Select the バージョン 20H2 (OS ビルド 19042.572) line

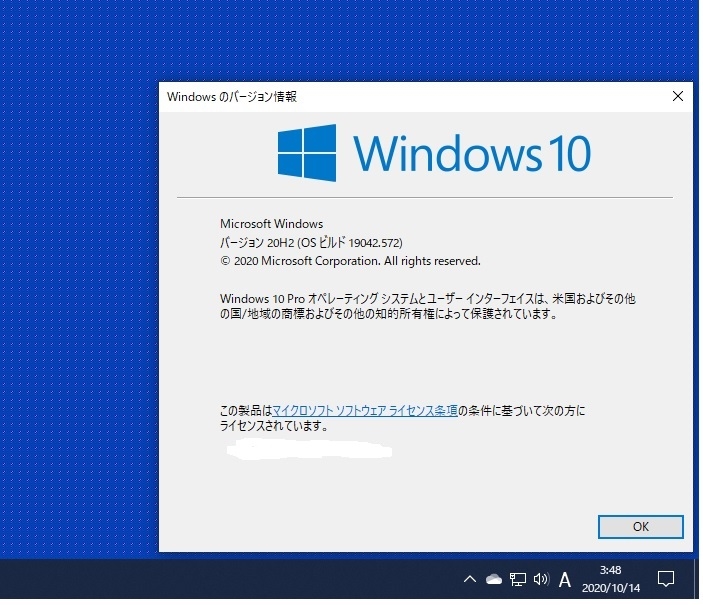(x=311, y=243)
